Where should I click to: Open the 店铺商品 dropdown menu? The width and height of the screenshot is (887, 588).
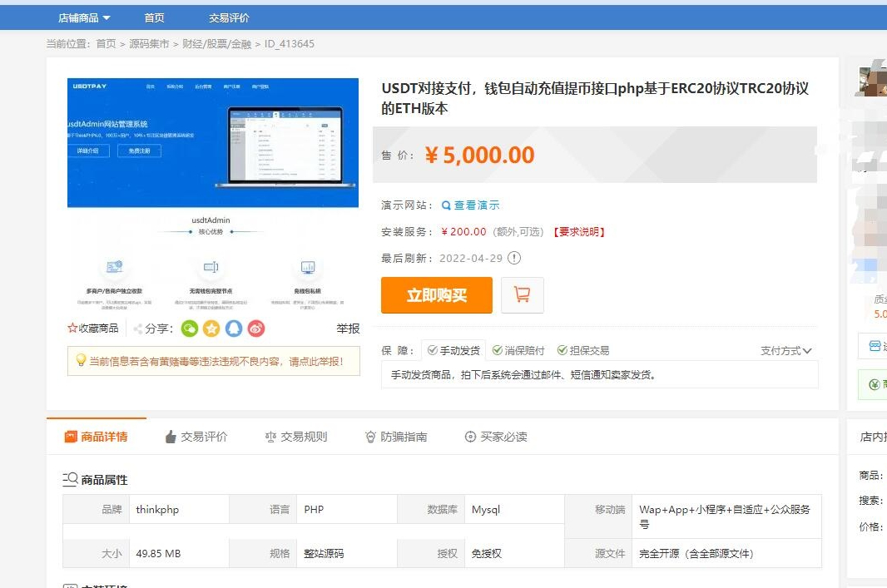point(84,18)
